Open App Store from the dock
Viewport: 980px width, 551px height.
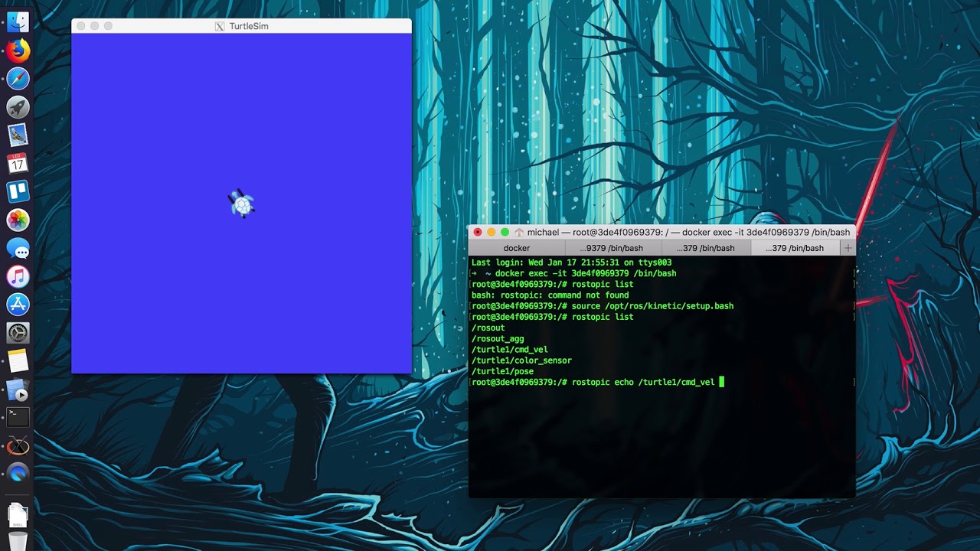click(18, 305)
